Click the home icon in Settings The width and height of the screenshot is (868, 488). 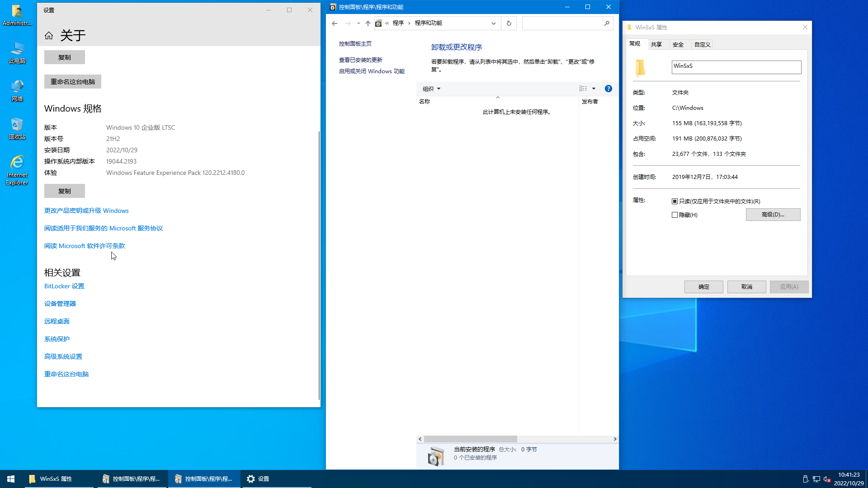49,35
